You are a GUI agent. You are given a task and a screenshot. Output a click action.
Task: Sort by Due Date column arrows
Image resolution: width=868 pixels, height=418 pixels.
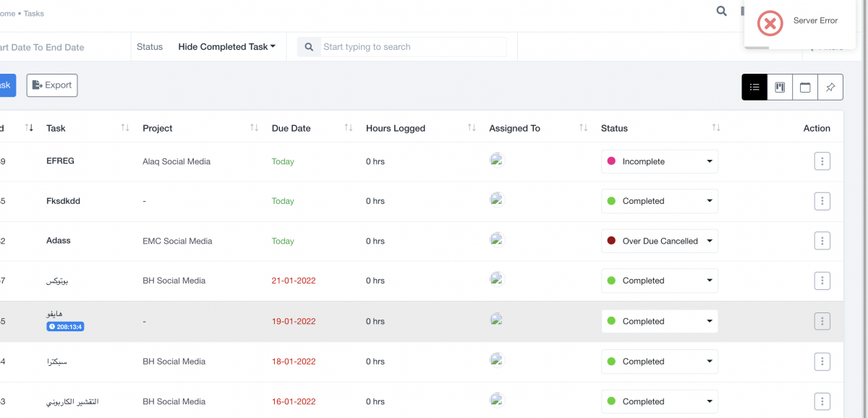click(348, 128)
